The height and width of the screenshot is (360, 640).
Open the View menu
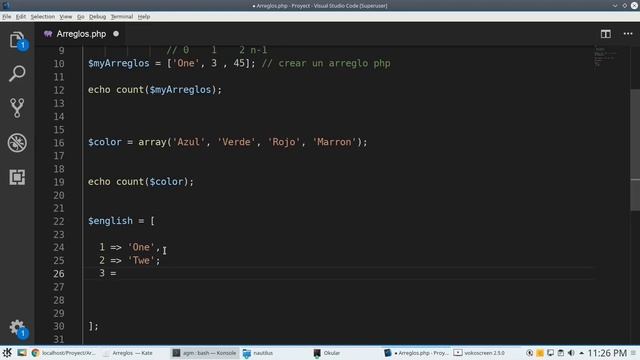(x=66, y=16)
